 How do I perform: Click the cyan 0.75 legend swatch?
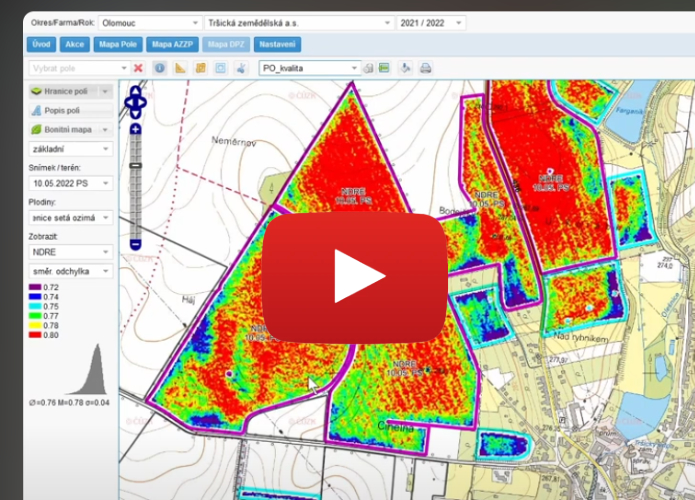(x=35, y=306)
